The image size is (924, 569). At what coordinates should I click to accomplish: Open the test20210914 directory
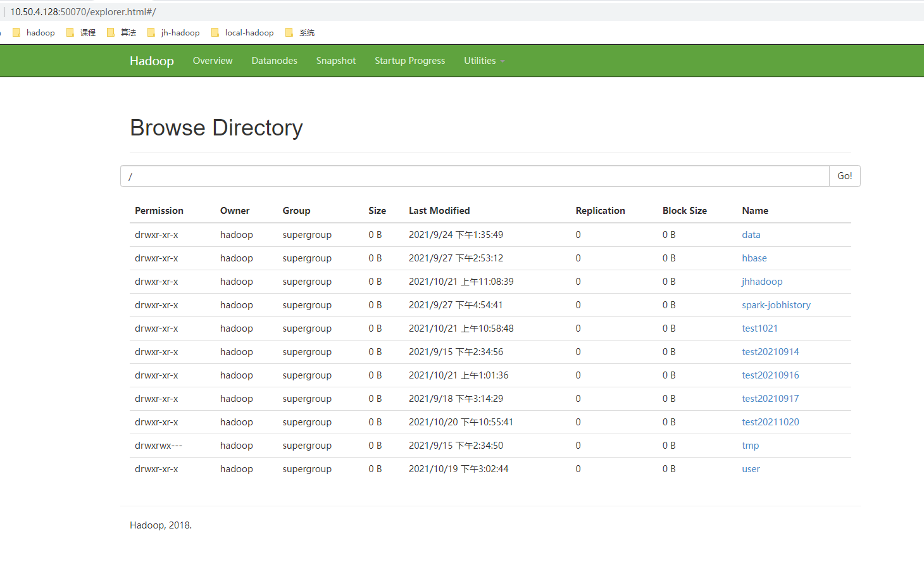(770, 352)
